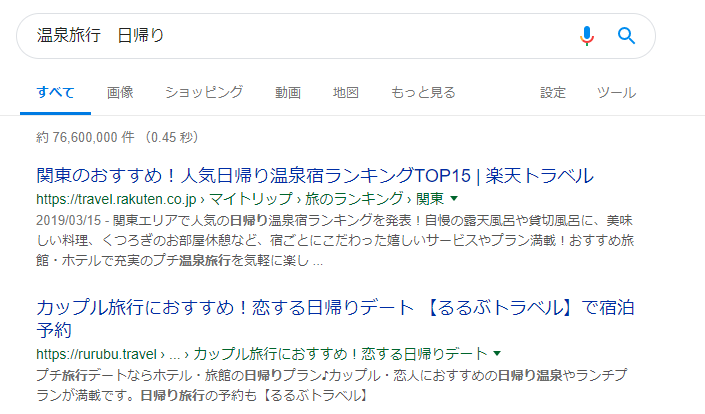The width and height of the screenshot is (705, 414).
Task: Open the 設定 menu
Action: click(x=553, y=93)
